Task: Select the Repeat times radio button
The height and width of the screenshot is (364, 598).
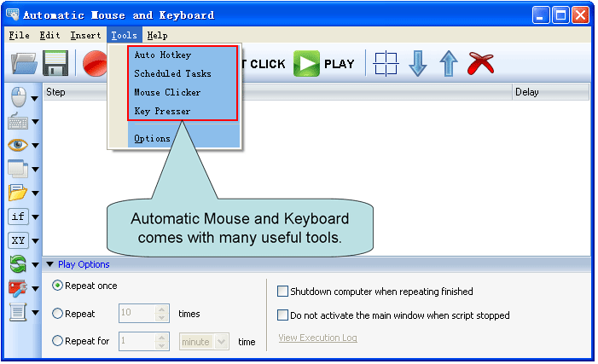Action: point(57,314)
